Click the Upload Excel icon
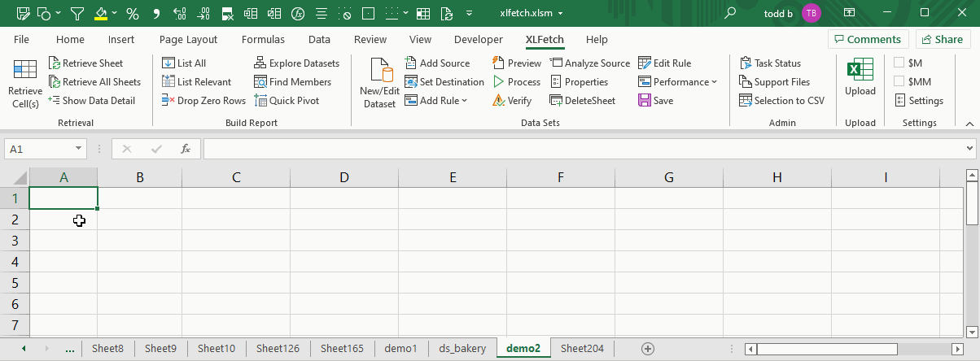The image size is (980, 361). coord(860,71)
